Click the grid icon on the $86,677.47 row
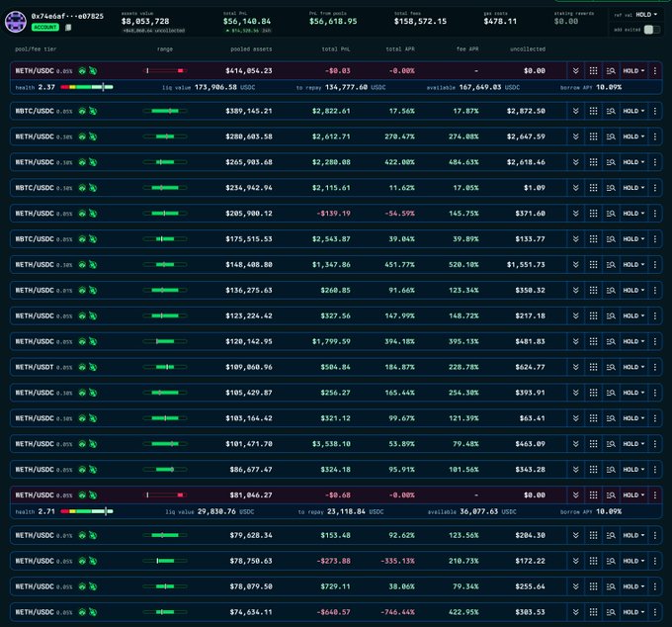Screen dimensions: 672x627 (593, 470)
